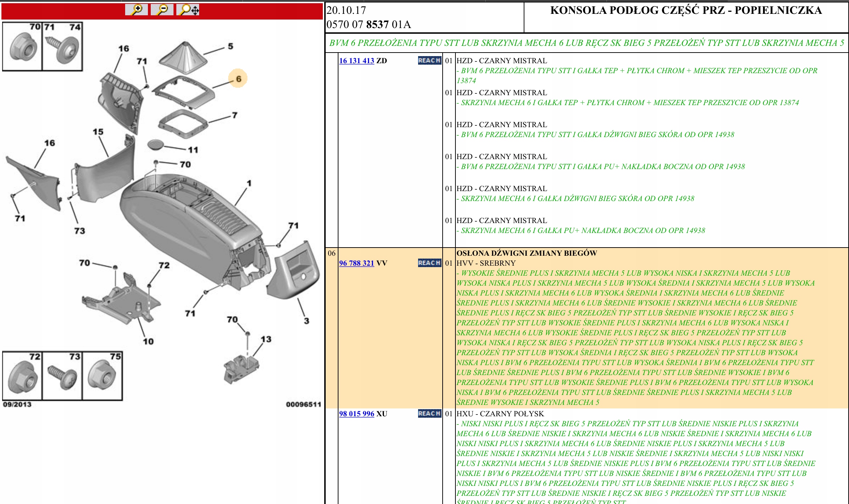Select row 06 reference number cell

pos(331,253)
